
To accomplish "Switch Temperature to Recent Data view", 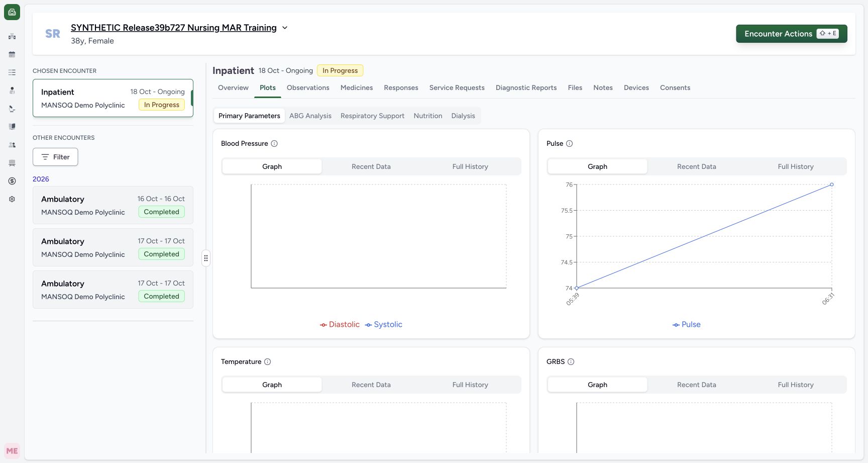I will [x=371, y=385].
